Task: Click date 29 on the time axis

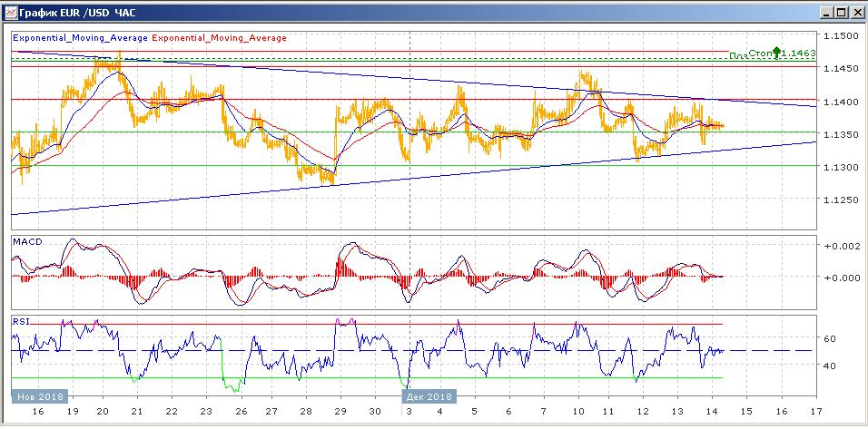Action: point(340,412)
